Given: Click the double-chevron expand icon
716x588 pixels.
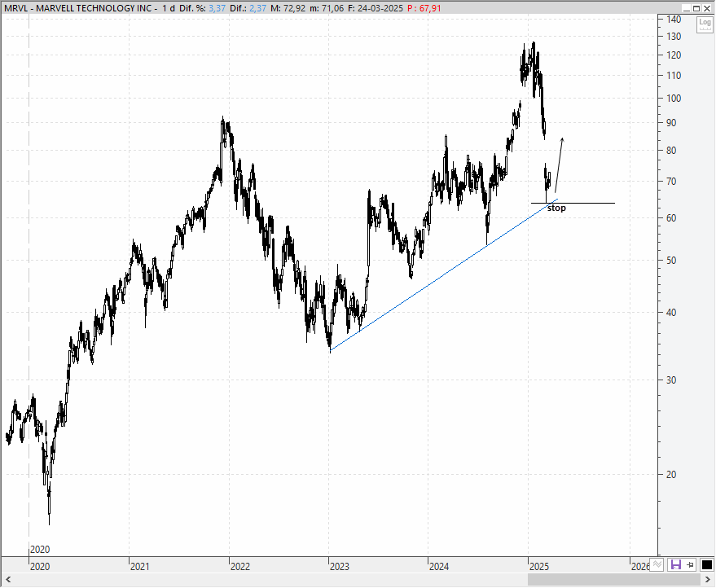Looking at the screenshot, I should tap(657, 564).
